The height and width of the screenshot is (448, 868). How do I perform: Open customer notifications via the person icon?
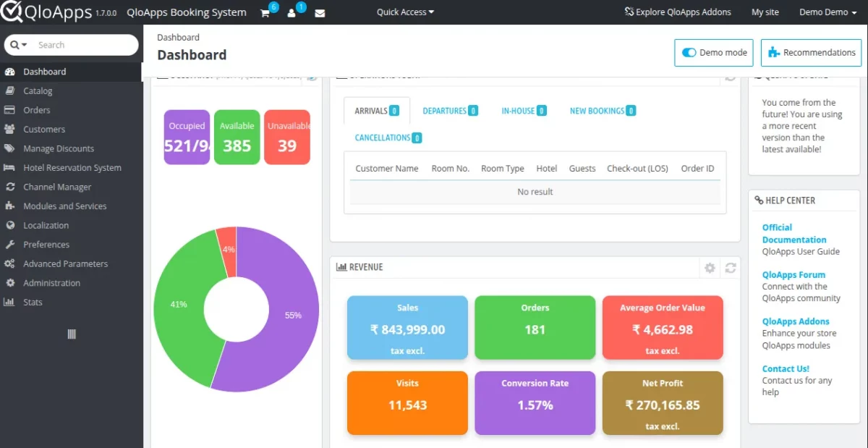point(292,12)
